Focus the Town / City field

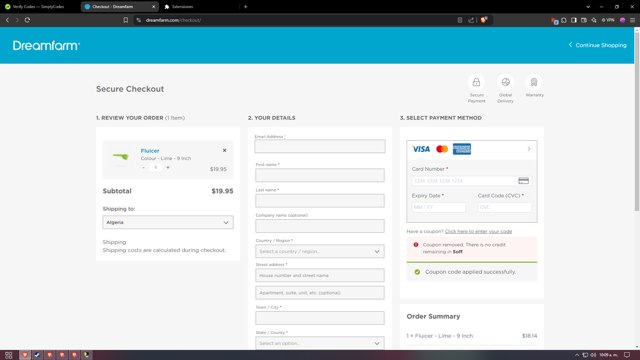click(320, 318)
